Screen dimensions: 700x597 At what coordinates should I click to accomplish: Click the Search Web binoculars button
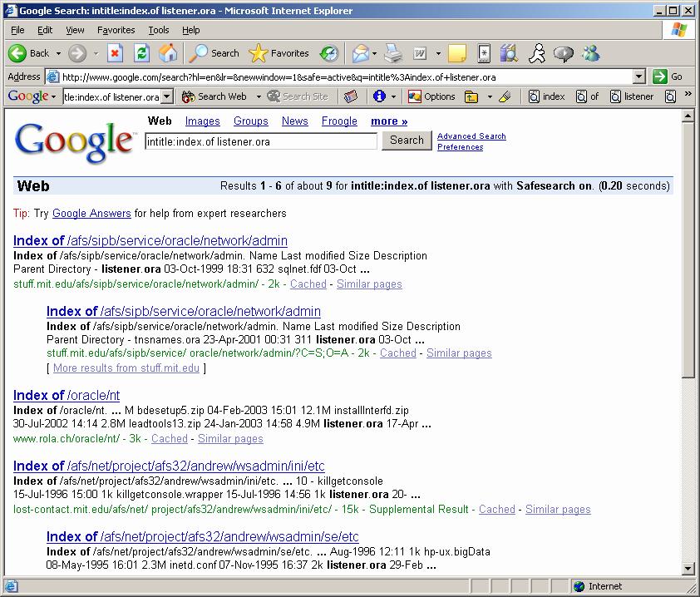tap(214, 96)
